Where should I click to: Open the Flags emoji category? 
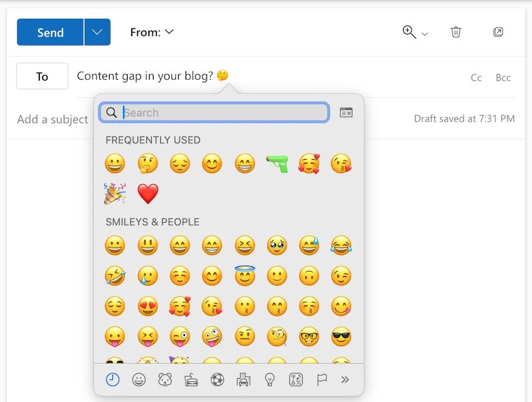[x=321, y=379]
